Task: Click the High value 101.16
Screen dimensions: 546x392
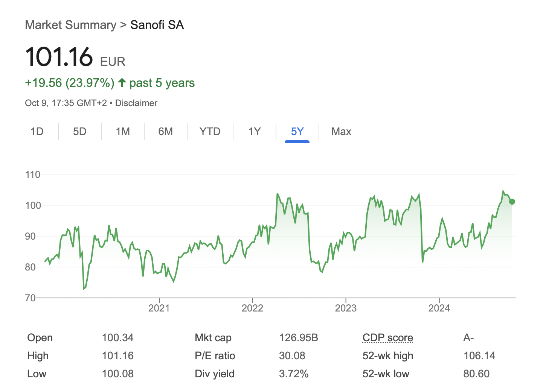Action: click(x=117, y=356)
